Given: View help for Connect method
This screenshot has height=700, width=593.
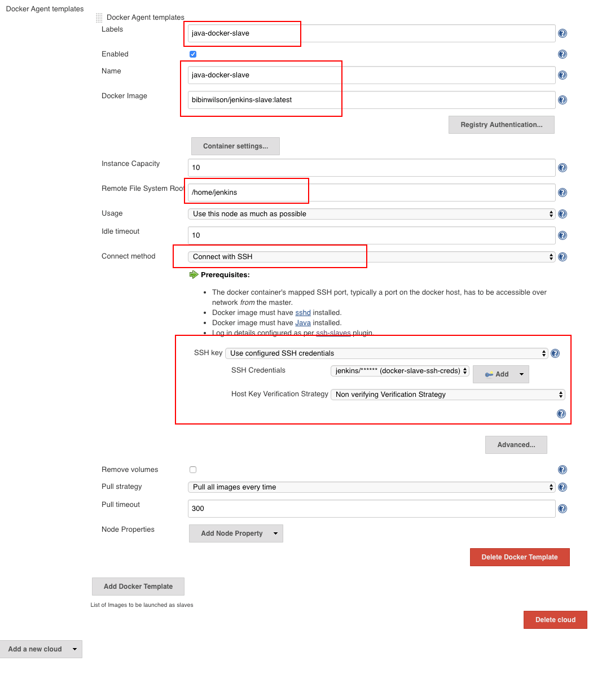Looking at the screenshot, I should pyautogui.click(x=562, y=256).
